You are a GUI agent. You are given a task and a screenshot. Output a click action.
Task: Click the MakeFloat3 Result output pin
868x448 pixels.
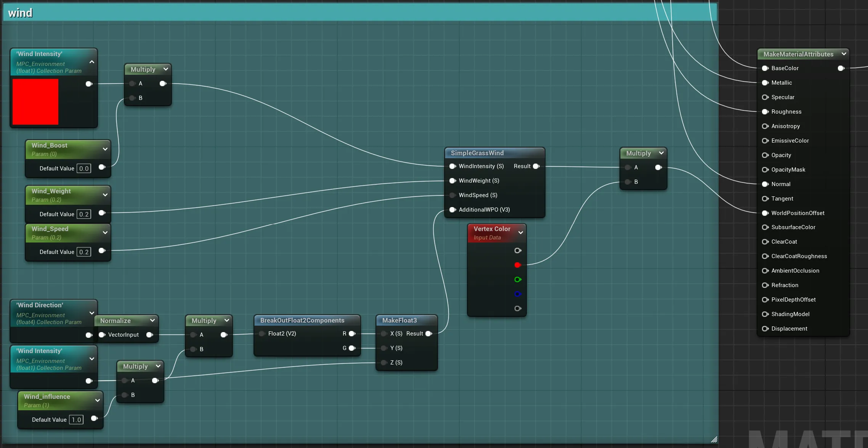click(x=429, y=334)
